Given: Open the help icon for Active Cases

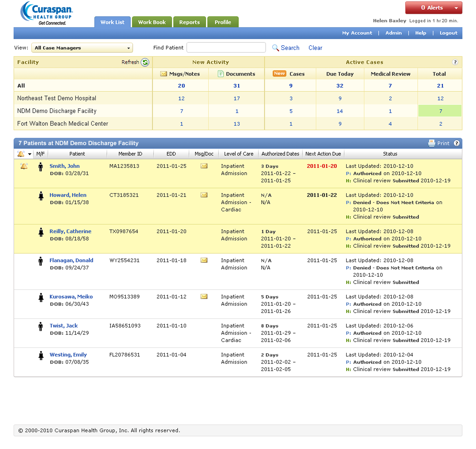Looking at the screenshot, I should (455, 62).
